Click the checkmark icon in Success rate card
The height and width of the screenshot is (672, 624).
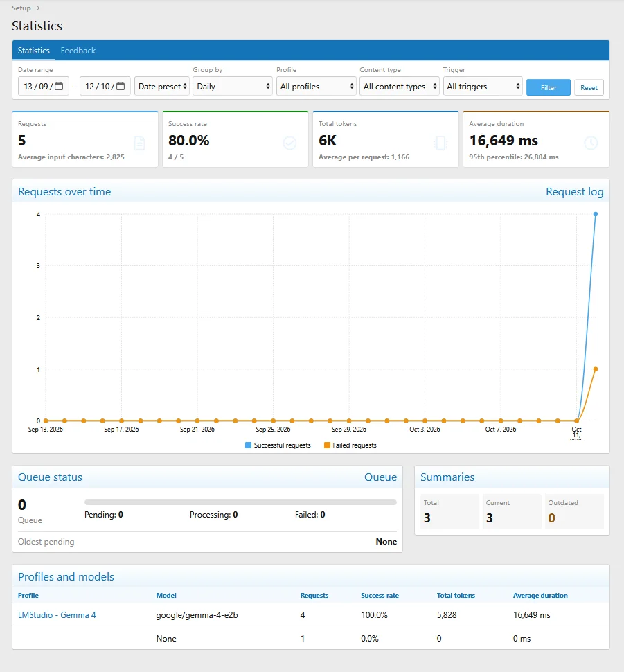click(289, 143)
